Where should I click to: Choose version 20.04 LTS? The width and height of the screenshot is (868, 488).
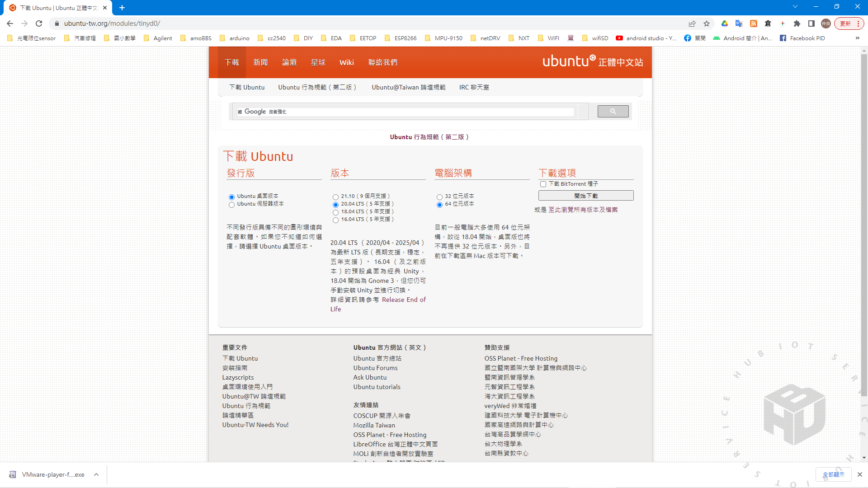point(335,205)
